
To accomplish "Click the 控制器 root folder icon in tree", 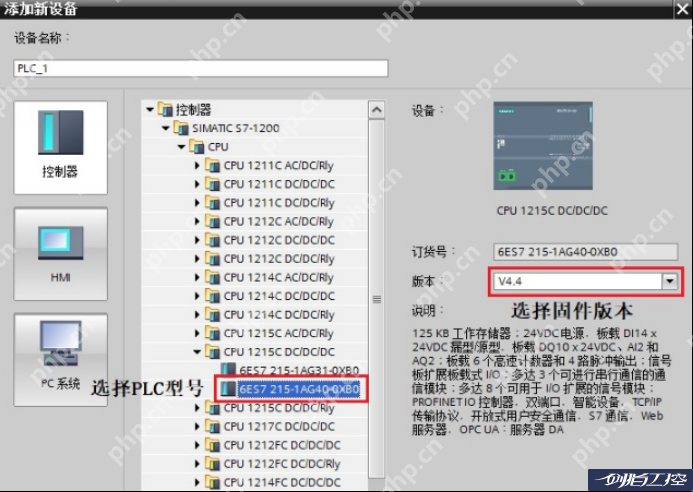I will pos(166,109).
